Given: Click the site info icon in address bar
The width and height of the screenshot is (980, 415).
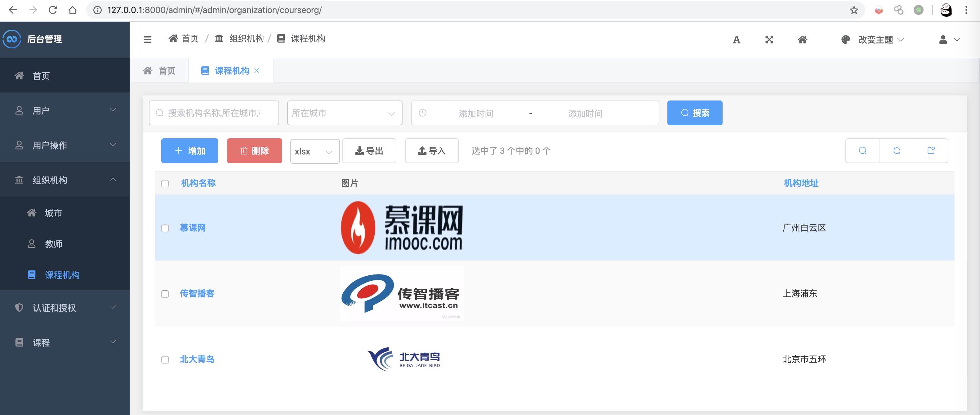Looking at the screenshot, I should 97,10.
